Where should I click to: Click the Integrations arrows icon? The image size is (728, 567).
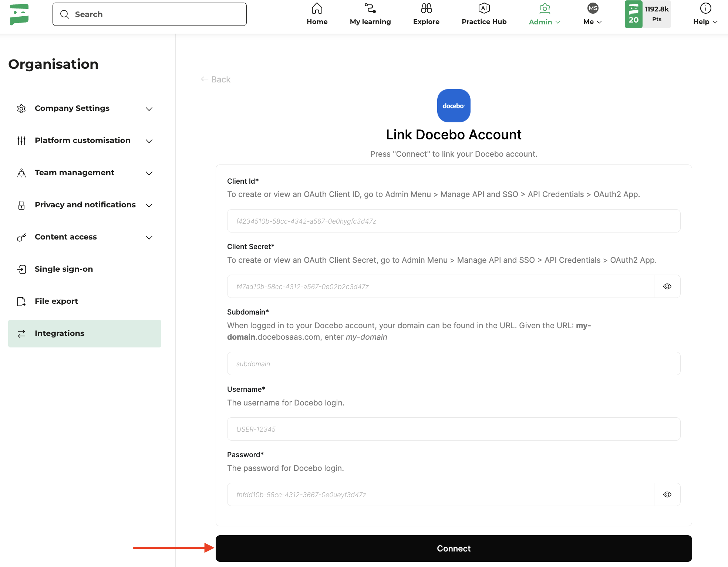(x=21, y=334)
